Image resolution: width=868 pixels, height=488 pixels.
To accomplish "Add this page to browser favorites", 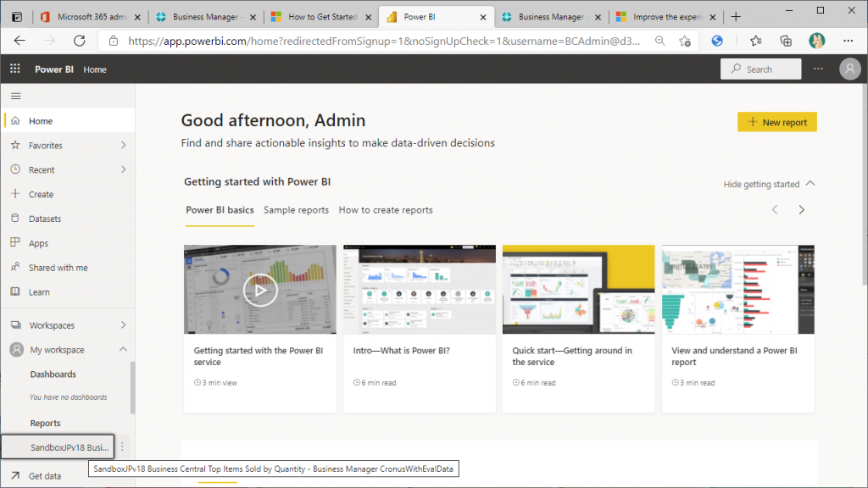I will pyautogui.click(x=685, y=41).
